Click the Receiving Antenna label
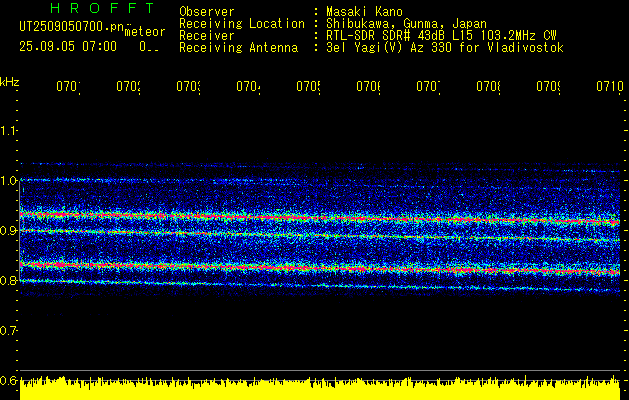Image resolution: width=629 pixels, height=400 pixels. tap(238, 48)
